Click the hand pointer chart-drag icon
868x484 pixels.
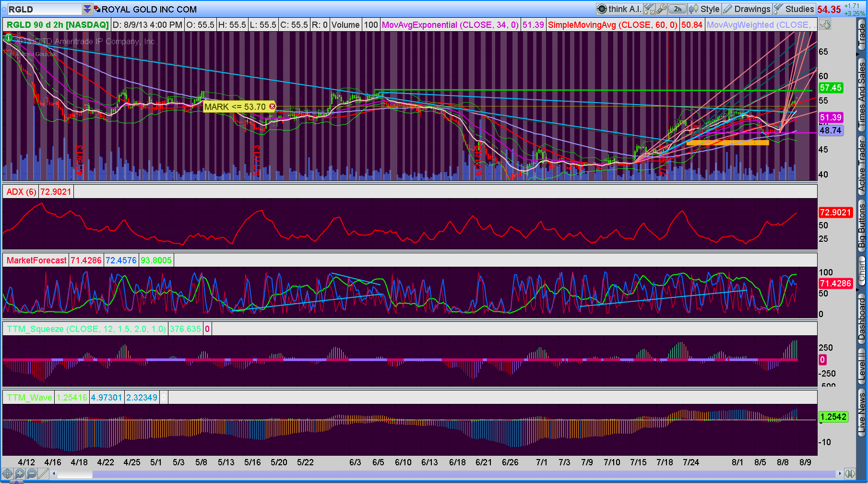pos(825,24)
